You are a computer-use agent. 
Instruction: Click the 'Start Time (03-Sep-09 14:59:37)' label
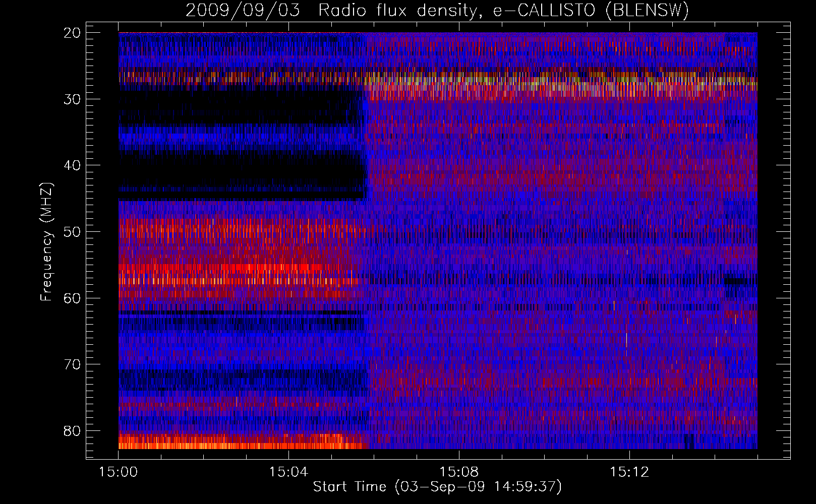(437, 487)
